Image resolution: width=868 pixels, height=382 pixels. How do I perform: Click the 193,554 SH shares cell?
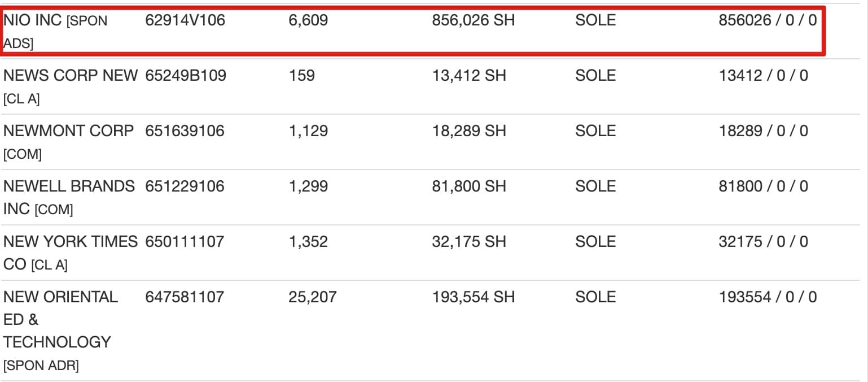point(473,297)
